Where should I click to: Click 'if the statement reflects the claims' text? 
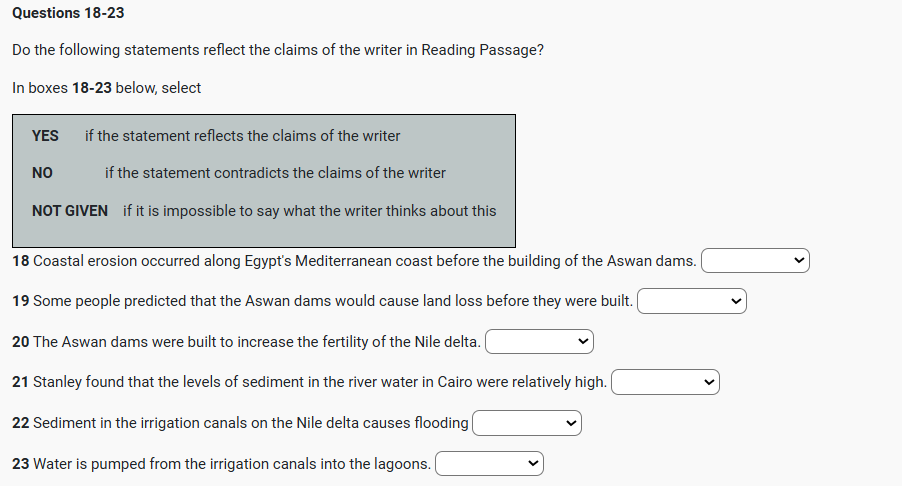pos(242,136)
